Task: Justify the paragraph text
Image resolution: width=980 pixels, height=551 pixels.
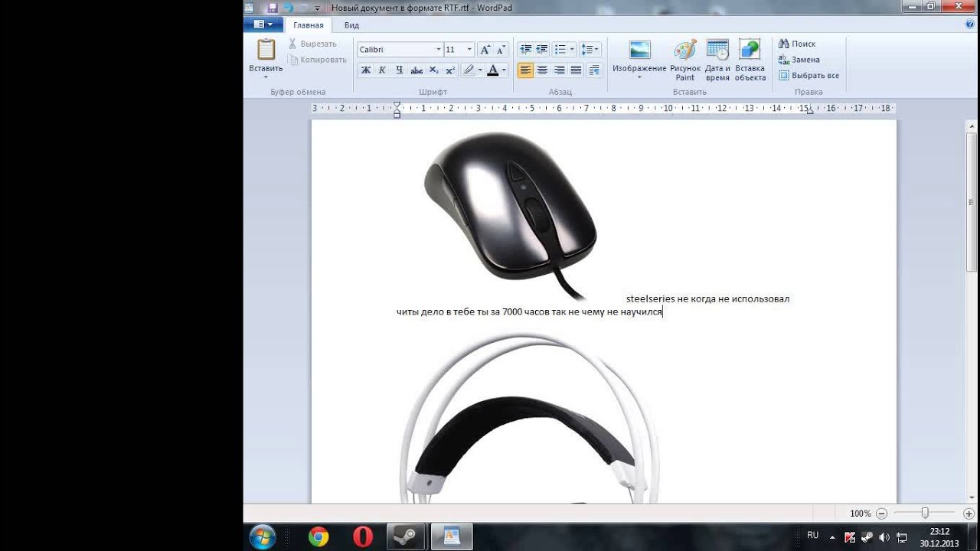Action: (x=576, y=70)
